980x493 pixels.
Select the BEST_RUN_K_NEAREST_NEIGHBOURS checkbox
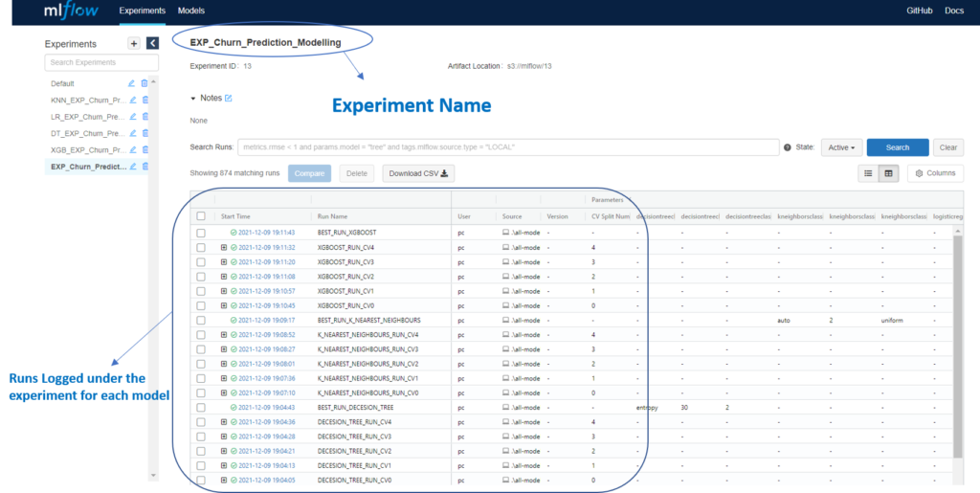[201, 320]
